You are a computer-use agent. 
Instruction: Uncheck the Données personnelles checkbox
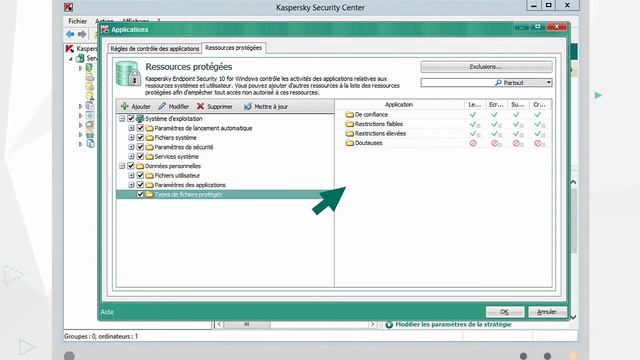click(x=131, y=166)
